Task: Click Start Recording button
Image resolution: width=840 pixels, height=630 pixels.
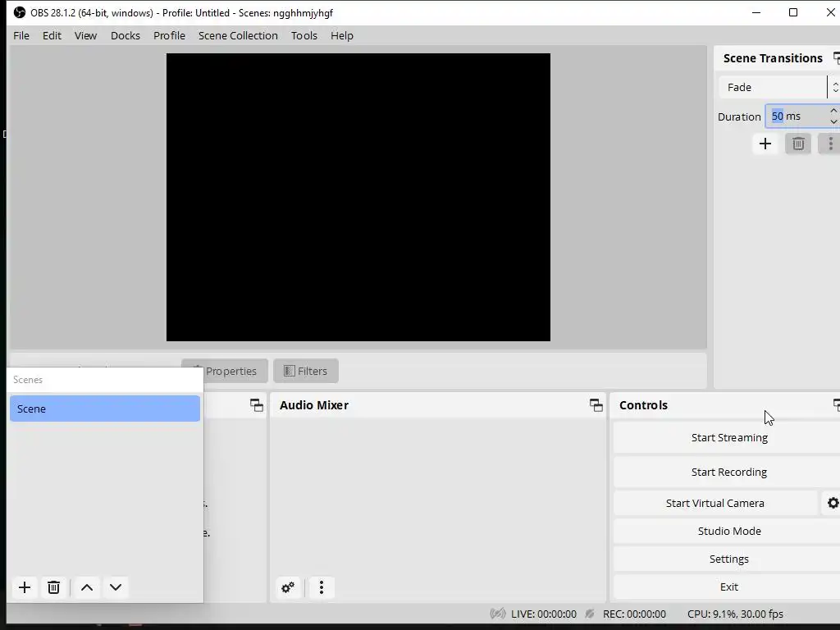Action: point(729,472)
